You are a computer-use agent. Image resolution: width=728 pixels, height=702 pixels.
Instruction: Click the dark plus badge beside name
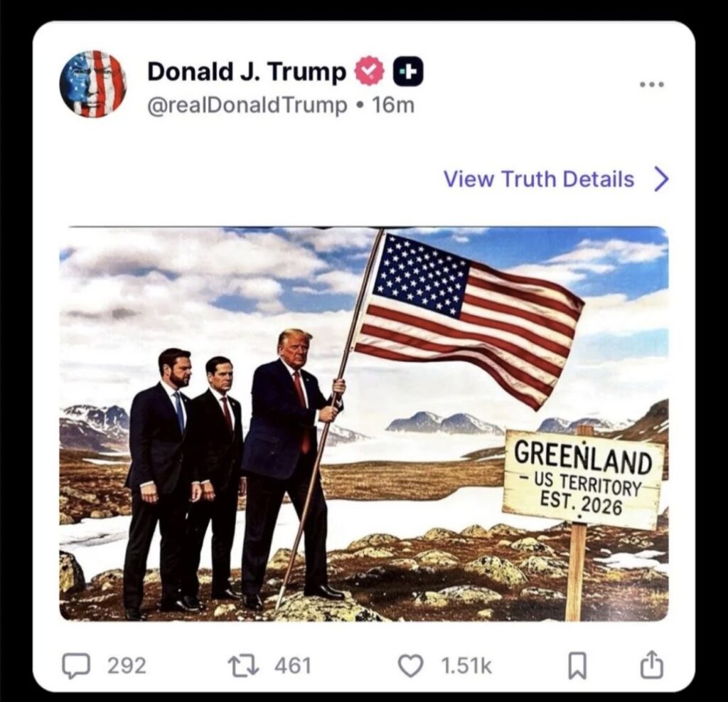[x=408, y=71]
